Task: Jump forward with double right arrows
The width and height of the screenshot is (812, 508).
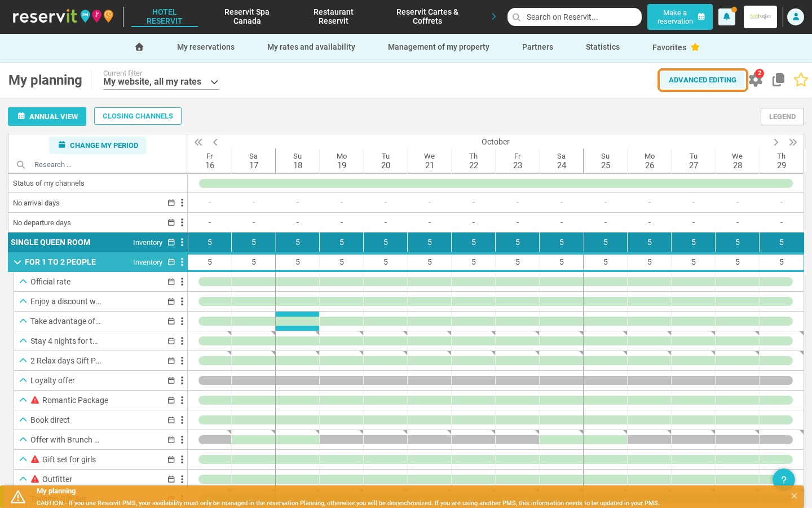Action: coord(793,142)
